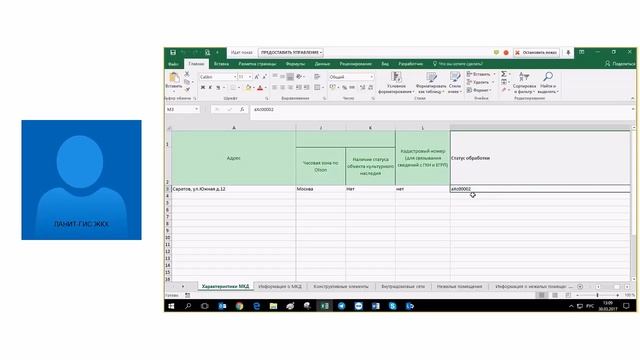Click the Excel icon in the taskbar
640x360 pixels.
(324, 306)
